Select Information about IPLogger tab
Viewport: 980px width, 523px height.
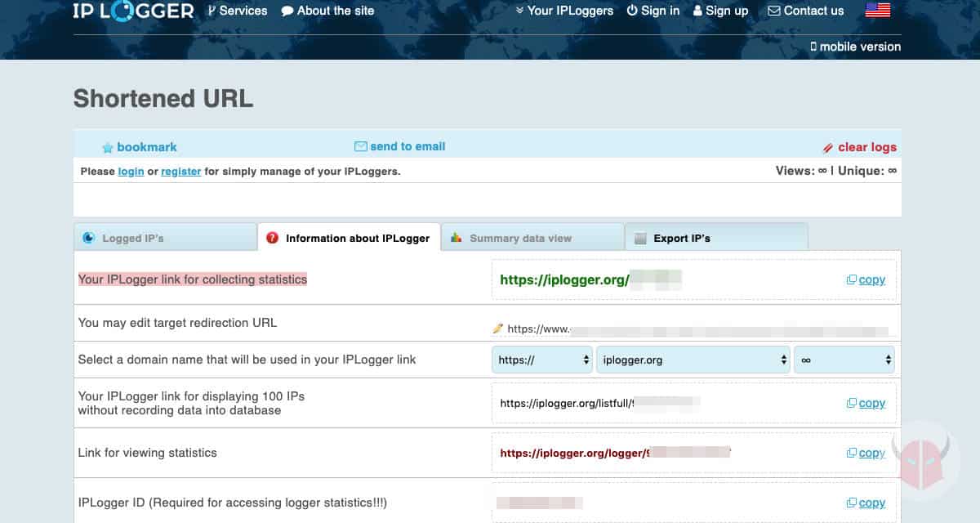(x=349, y=237)
